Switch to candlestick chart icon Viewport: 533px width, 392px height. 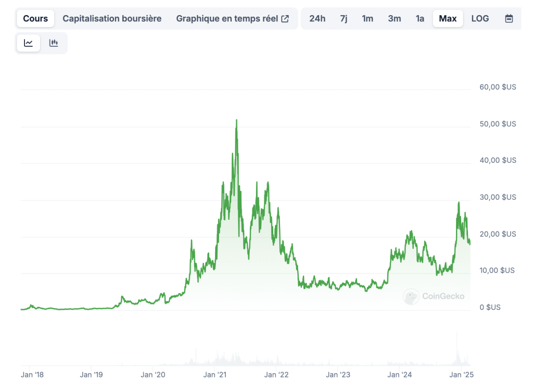[54, 43]
